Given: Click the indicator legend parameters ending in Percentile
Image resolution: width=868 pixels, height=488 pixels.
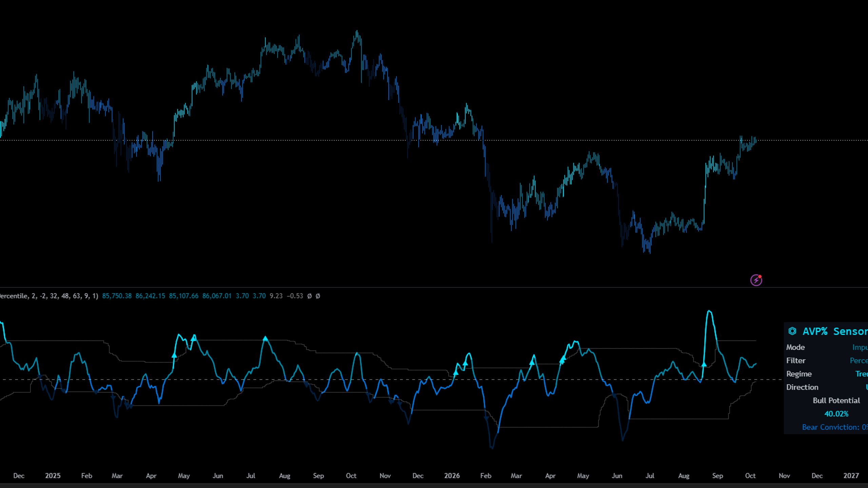Looking at the screenshot, I should (49, 296).
